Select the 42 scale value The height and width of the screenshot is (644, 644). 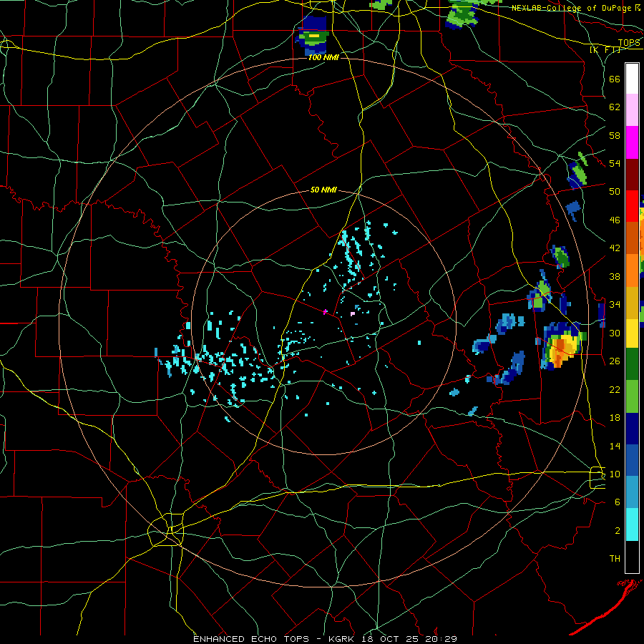(x=615, y=248)
